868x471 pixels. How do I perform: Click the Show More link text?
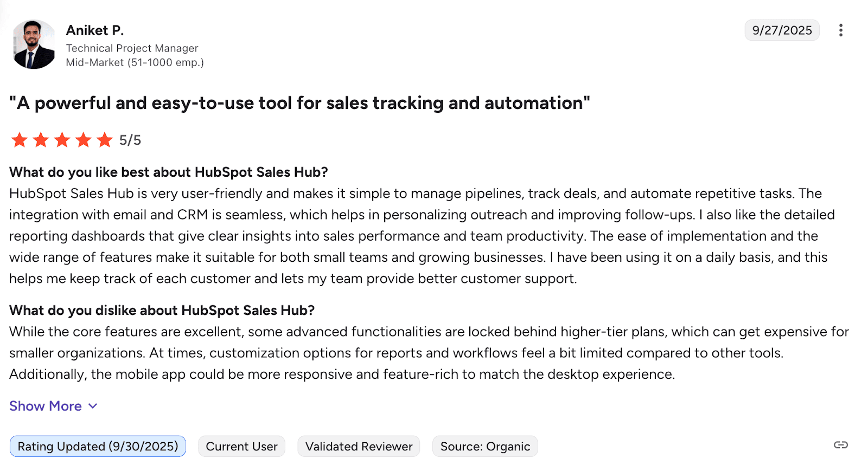(x=46, y=406)
